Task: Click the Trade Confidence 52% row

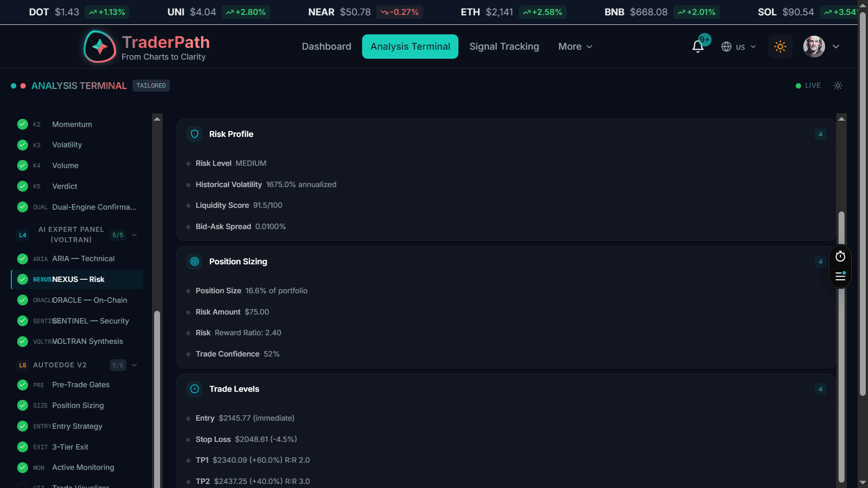Action: 506,354
